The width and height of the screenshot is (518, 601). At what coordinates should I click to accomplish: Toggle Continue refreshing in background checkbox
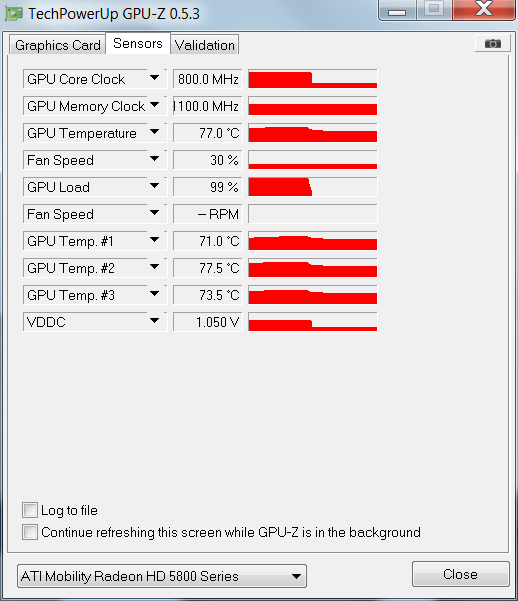click(x=30, y=532)
